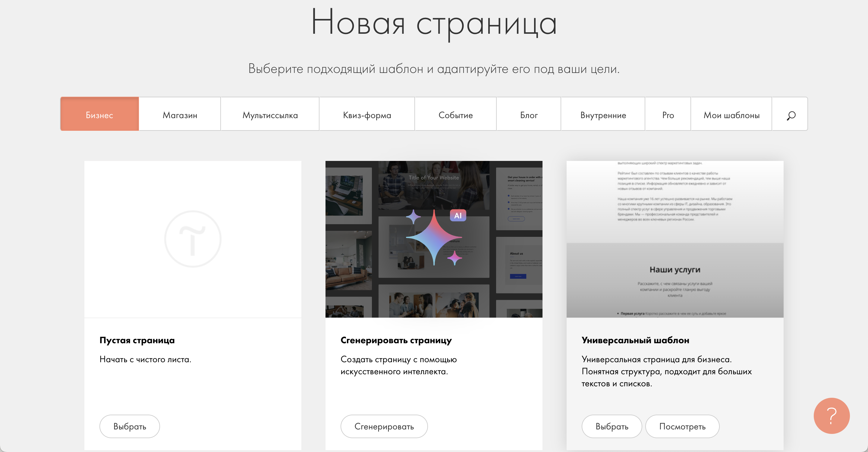Click Сгенерировать to create an AI page
The image size is (868, 452).
(x=384, y=426)
